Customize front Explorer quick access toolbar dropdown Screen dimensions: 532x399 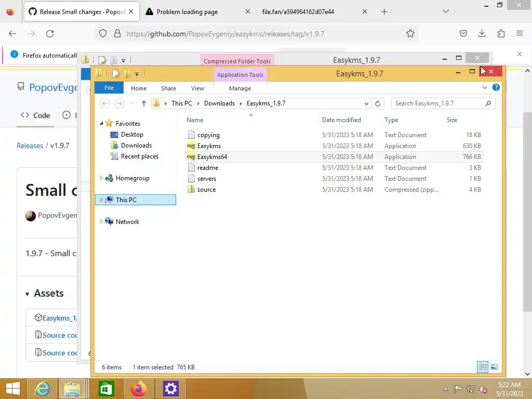pos(137,74)
